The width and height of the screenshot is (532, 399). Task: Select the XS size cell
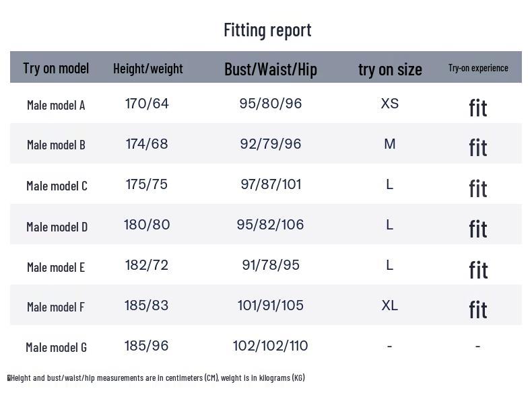[x=389, y=104]
